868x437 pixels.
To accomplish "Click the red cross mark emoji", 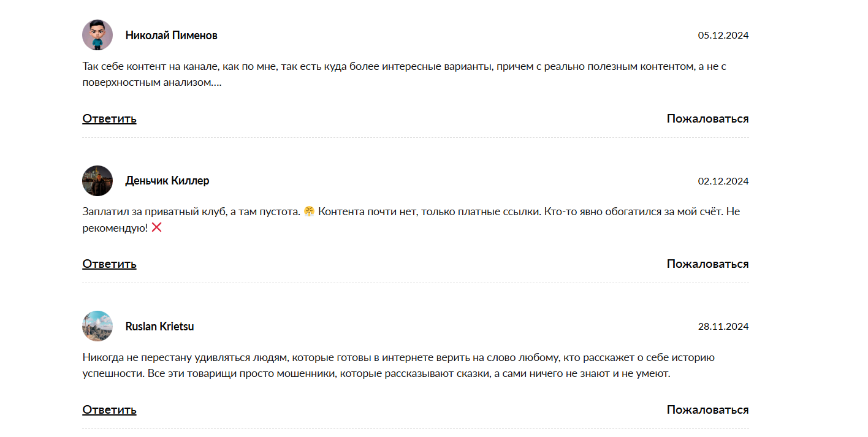I will pyautogui.click(x=156, y=228).
